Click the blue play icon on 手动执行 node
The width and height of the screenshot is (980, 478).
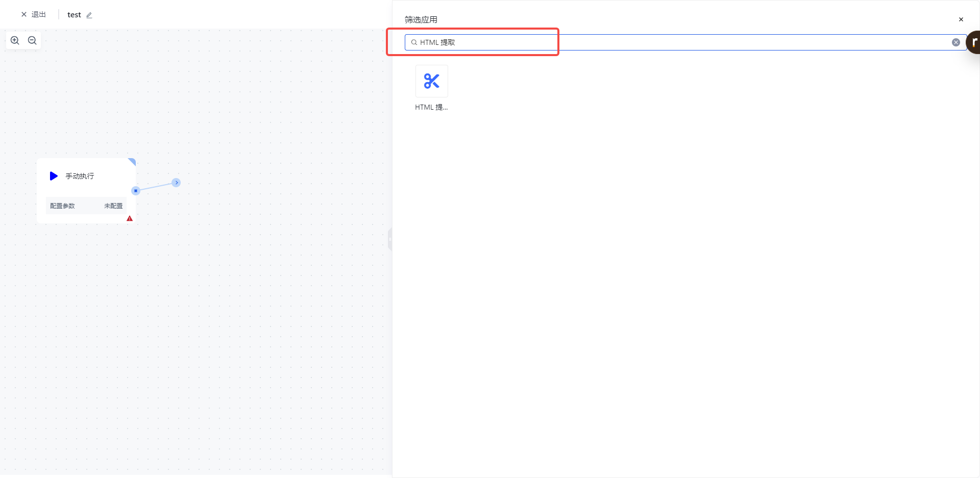54,176
